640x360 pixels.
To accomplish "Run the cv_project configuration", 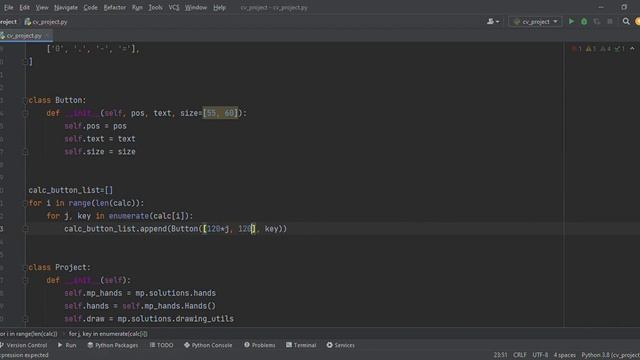I will click(571, 21).
